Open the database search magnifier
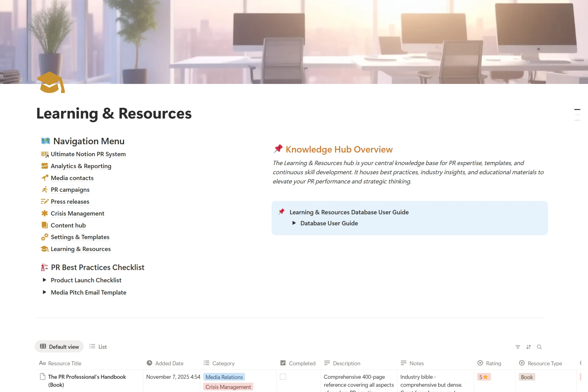The height and width of the screenshot is (392, 588). coord(539,347)
